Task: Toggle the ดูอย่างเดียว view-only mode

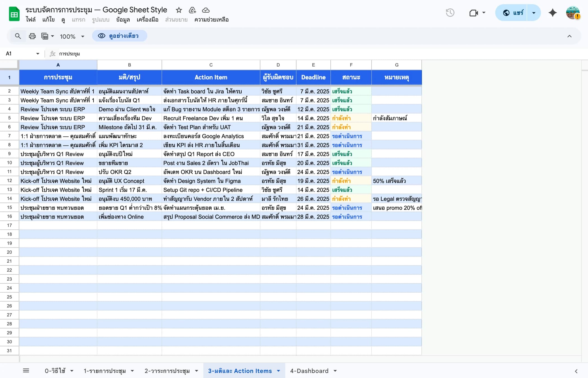Action: (x=120, y=36)
